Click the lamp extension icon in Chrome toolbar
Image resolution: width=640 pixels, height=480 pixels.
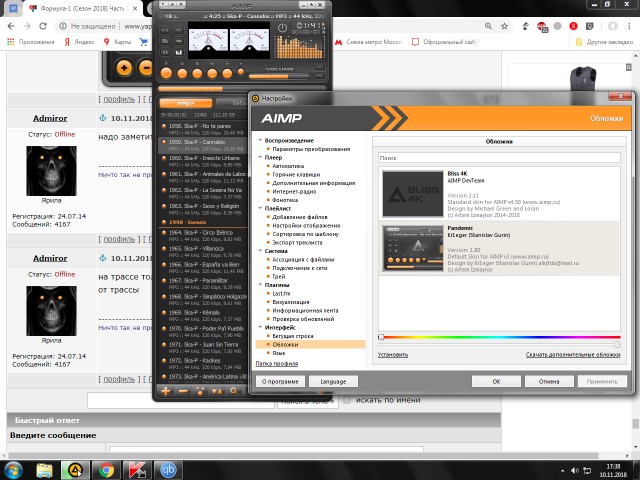pos(526,26)
